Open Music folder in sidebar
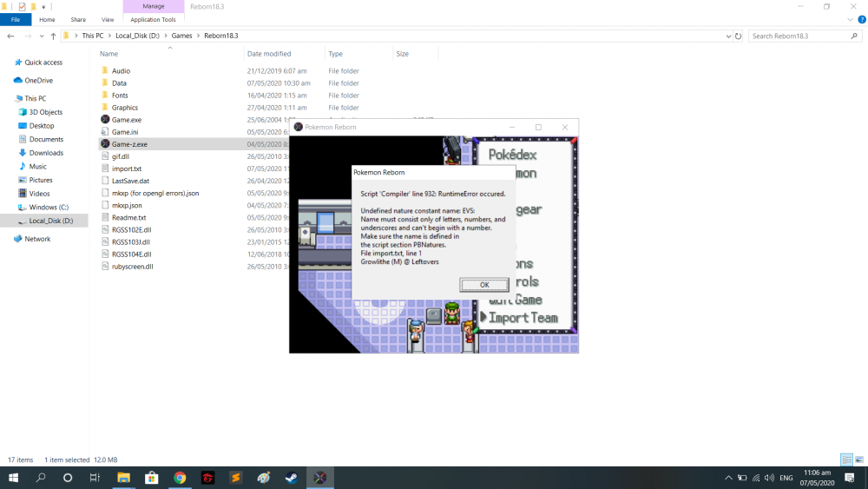The height and width of the screenshot is (489, 868). point(37,167)
